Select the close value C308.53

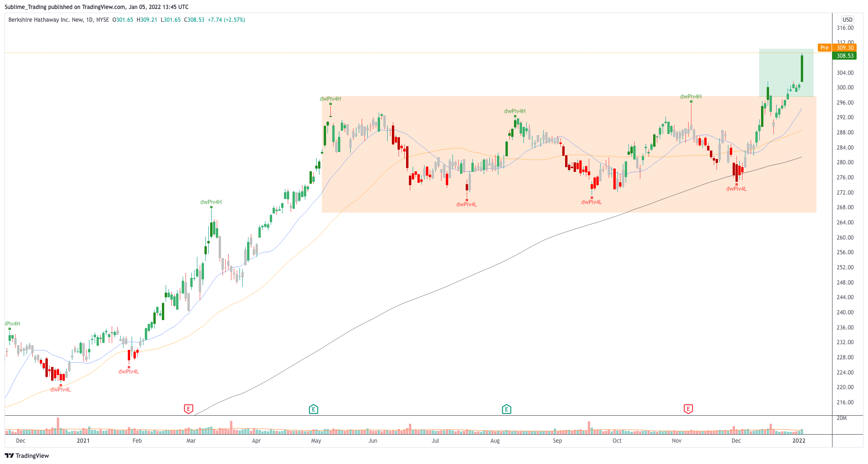(194, 20)
